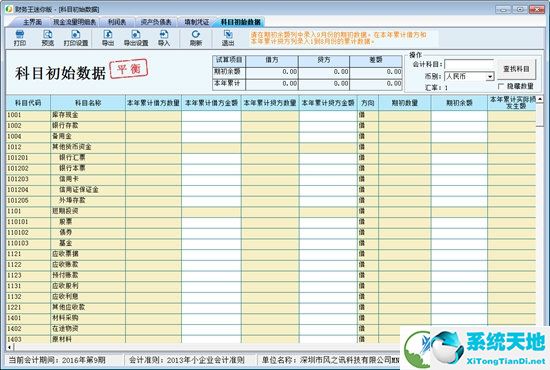This screenshot has width=550, height=370.
Task: Click into the 会计科目 input field
Action: coord(469,65)
